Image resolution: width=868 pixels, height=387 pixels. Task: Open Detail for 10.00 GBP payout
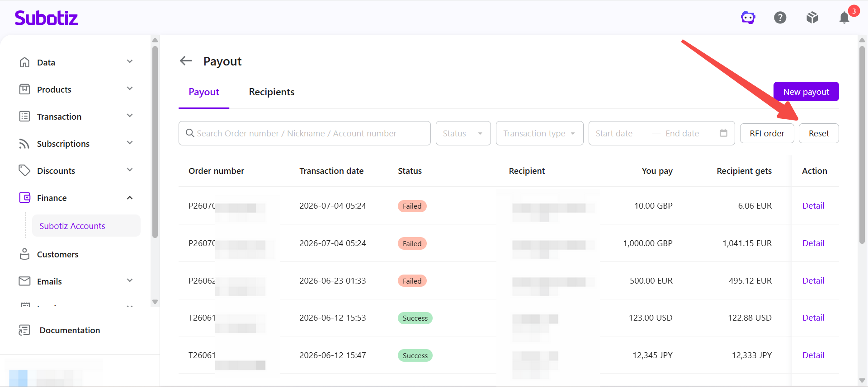coord(813,206)
